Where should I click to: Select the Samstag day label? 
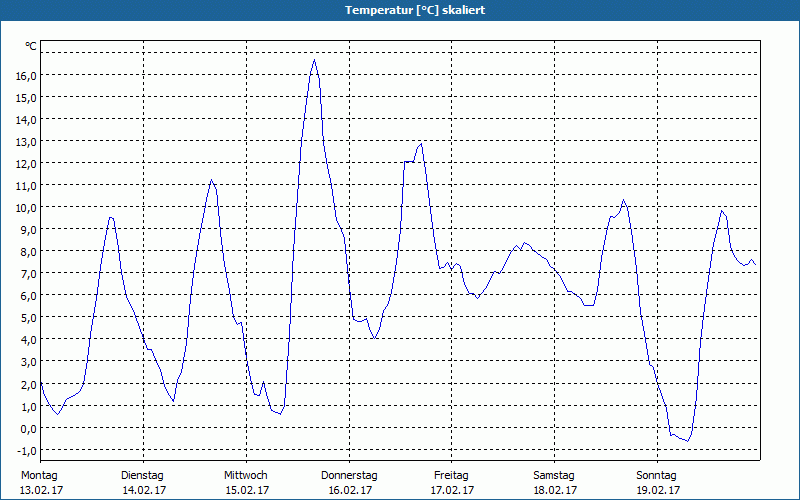point(554,475)
